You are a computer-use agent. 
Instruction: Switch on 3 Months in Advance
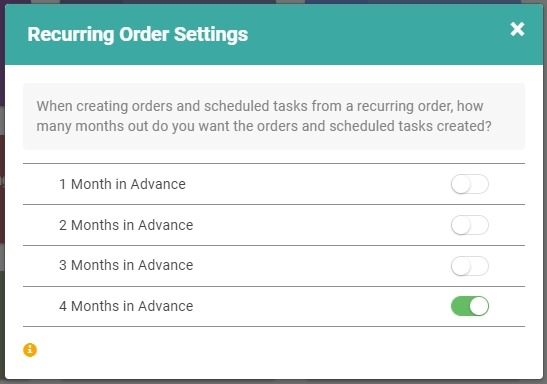(470, 266)
